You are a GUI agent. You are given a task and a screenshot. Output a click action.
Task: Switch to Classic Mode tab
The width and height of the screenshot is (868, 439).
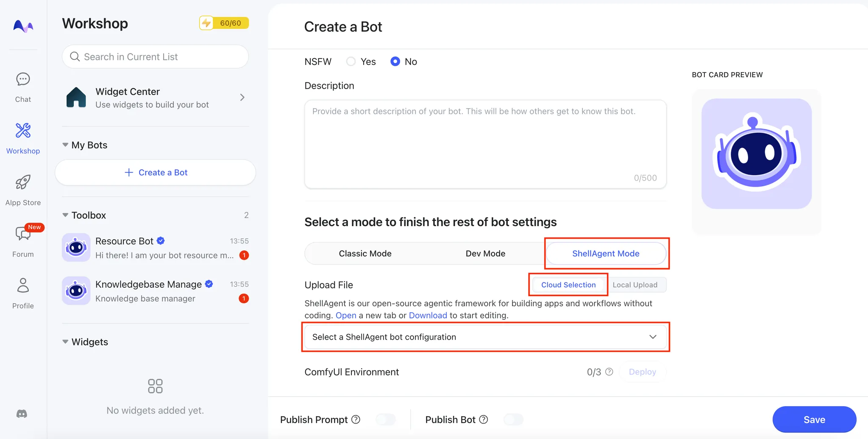point(365,254)
